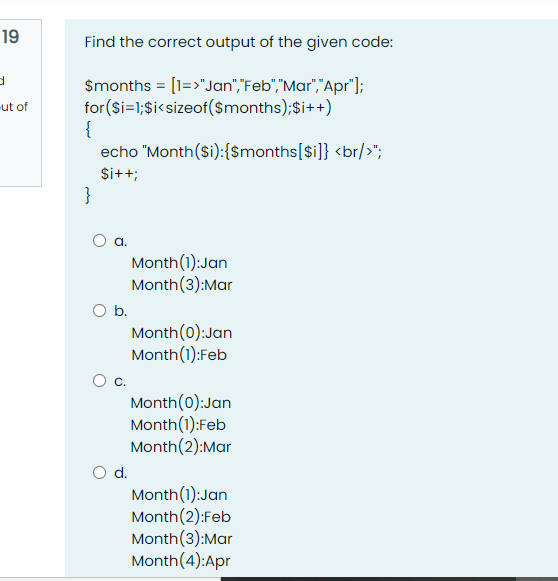Select radio button for option b
Image resolution: width=558 pixels, height=581 pixels.
(x=99, y=310)
